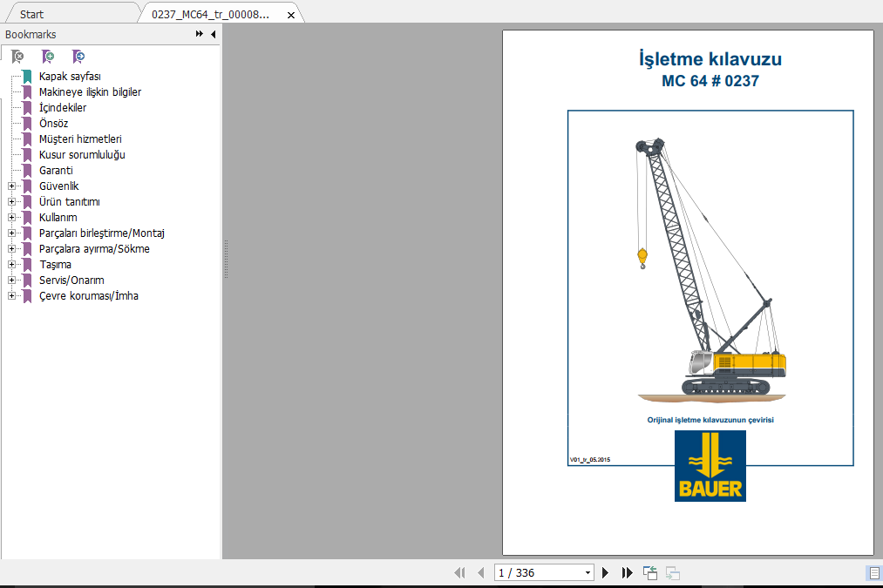The height and width of the screenshot is (588, 883).
Task: Expand bookmarks panel with double-arrow icon
Action: 199,34
